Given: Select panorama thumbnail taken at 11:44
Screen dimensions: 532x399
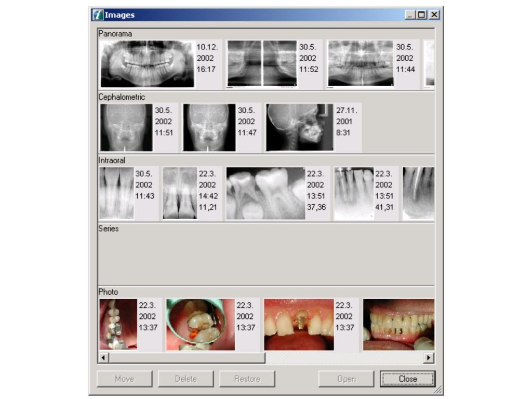Looking at the screenshot, I should [361, 64].
